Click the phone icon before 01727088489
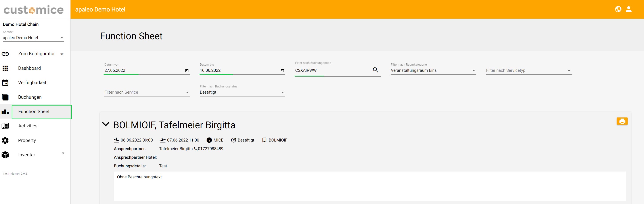Viewport: 644px width, 204px height. (x=196, y=149)
